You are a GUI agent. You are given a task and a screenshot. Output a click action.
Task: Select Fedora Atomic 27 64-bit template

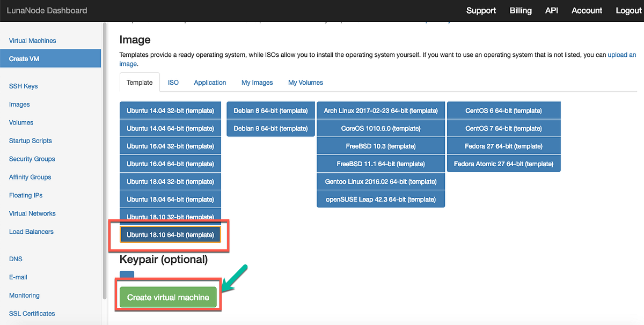coord(503,164)
